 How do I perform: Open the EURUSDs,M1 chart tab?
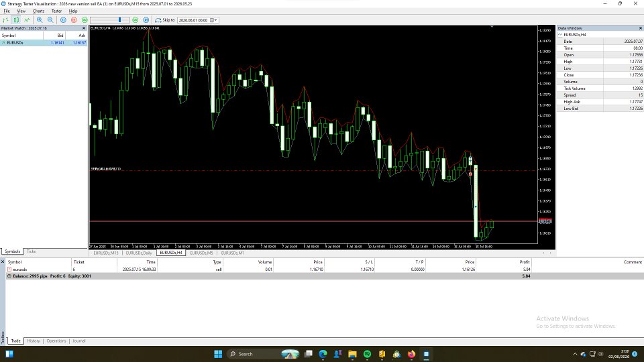pyautogui.click(x=232, y=253)
